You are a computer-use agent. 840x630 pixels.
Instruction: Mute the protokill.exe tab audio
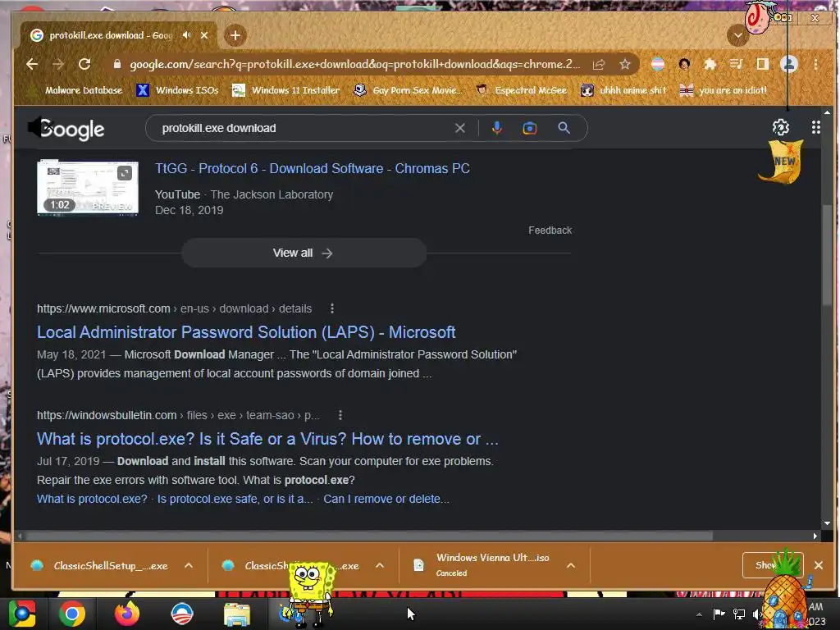(186, 35)
